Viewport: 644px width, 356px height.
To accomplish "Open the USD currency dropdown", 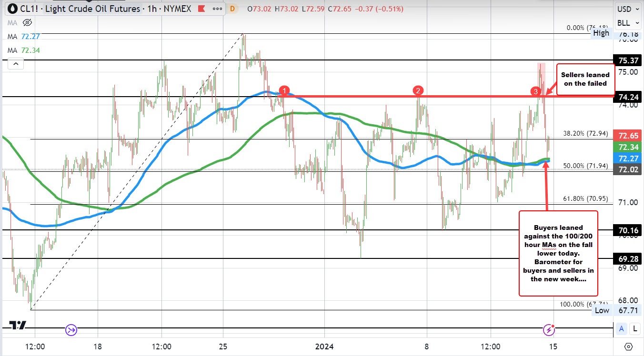I will click(627, 9).
